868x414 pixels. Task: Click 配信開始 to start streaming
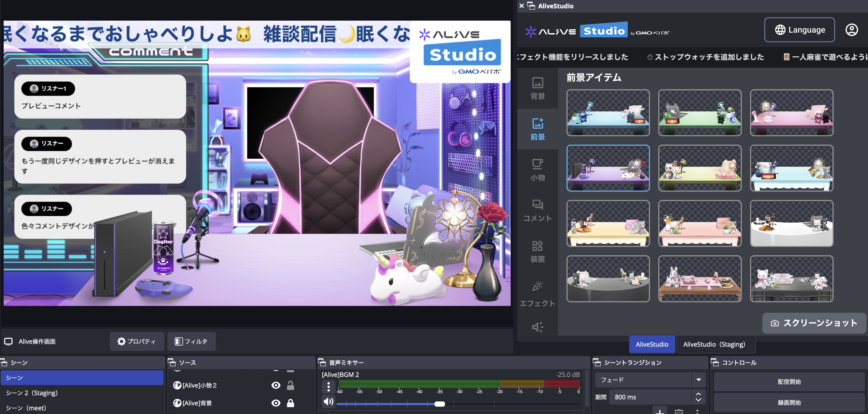pos(789,382)
